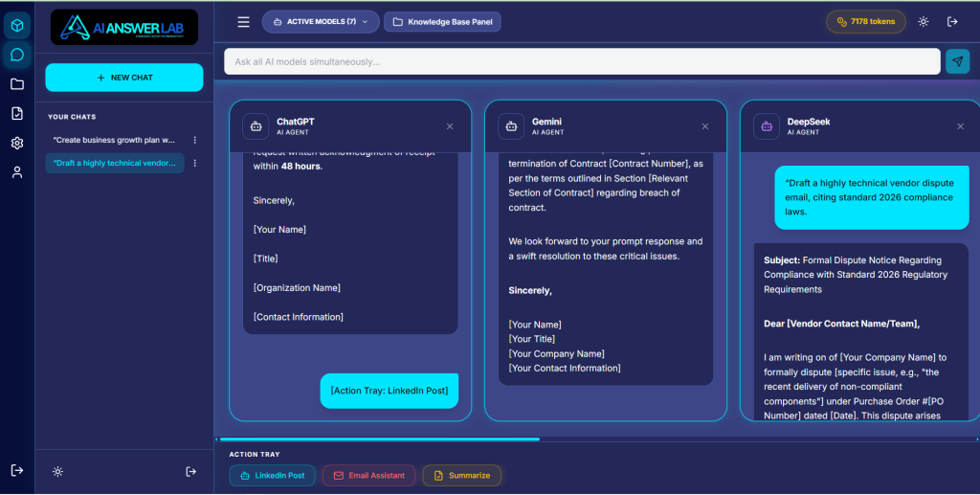The image size is (980, 495).
Task: Select the "Create business growth plan" chat
Action: tap(114, 140)
